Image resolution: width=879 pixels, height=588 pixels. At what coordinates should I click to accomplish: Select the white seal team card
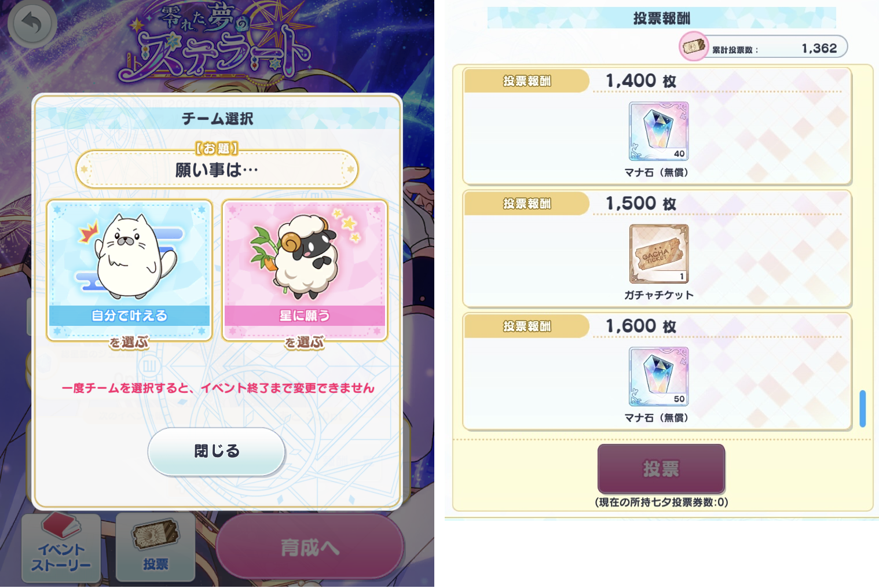click(x=129, y=270)
